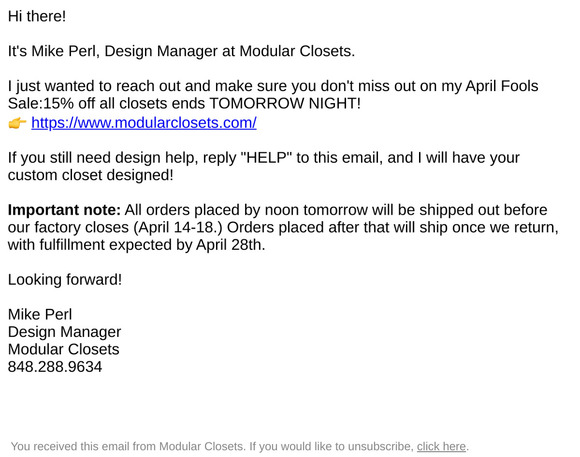Click the phone number 848.288.9634
580x457 pixels.
coord(55,367)
